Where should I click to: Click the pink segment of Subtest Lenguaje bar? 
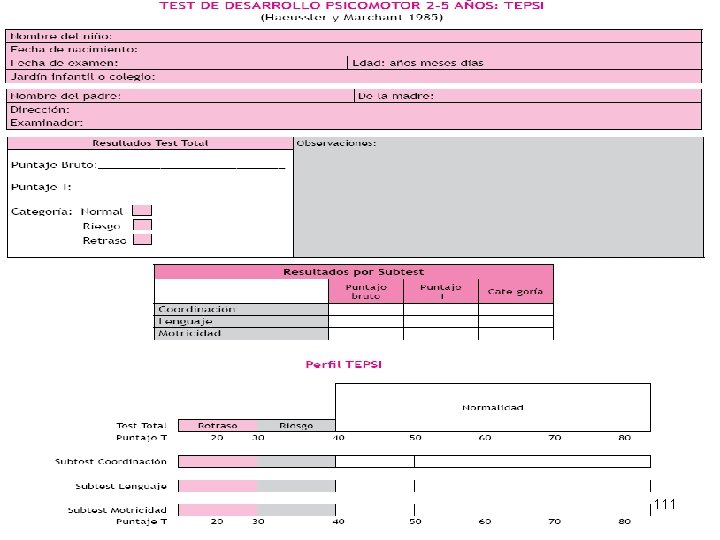tap(218, 486)
